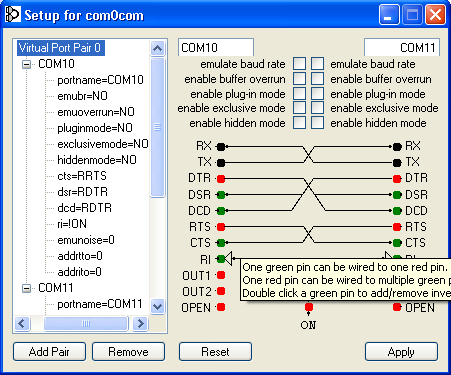The image size is (451, 375).
Task: Select the COM10 CTS green pin
Action: pyautogui.click(x=221, y=243)
